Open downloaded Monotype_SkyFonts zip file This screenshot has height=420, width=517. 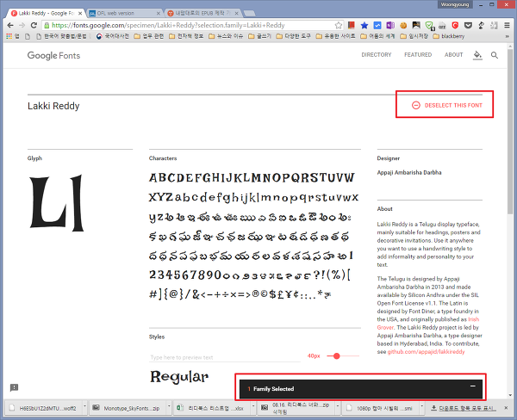[127, 408]
